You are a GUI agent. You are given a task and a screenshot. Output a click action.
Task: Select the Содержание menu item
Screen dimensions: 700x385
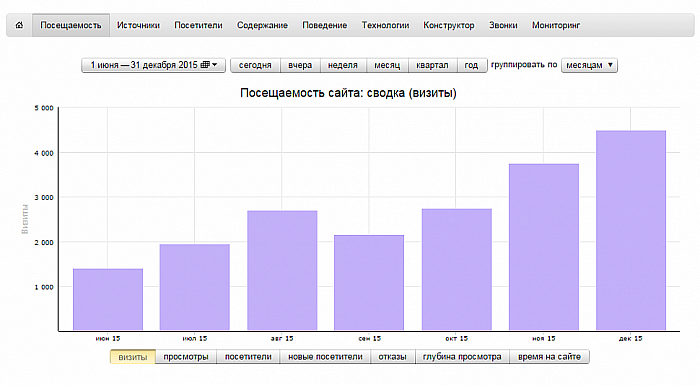pyautogui.click(x=262, y=25)
